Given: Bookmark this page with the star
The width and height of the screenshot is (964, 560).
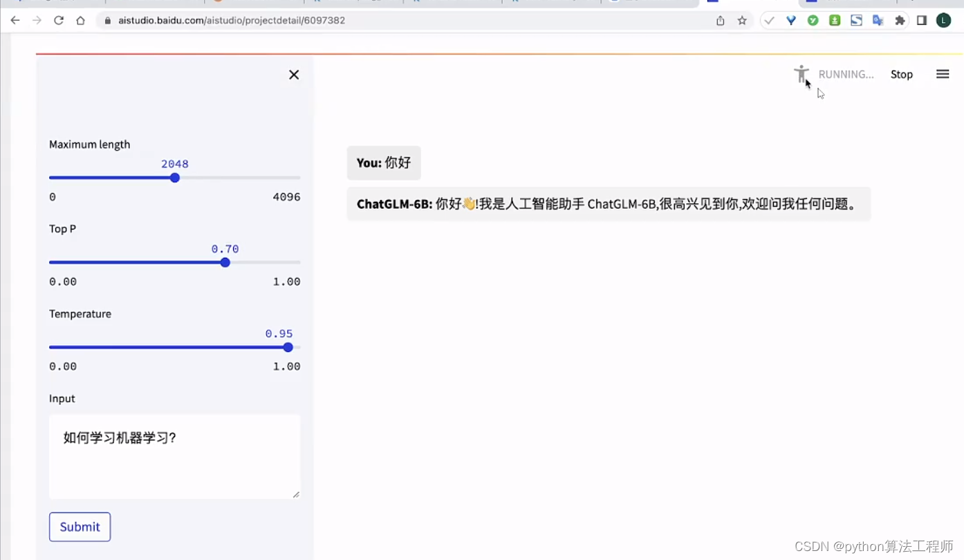Looking at the screenshot, I should (x=742, y=21).
